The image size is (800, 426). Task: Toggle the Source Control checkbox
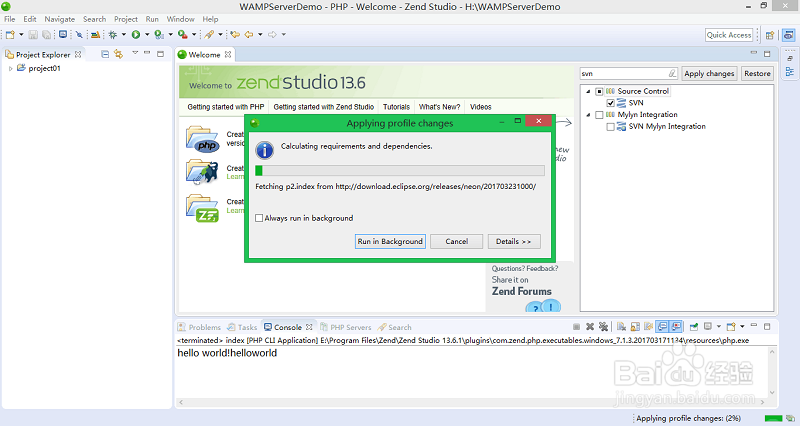tap(599, 91)
